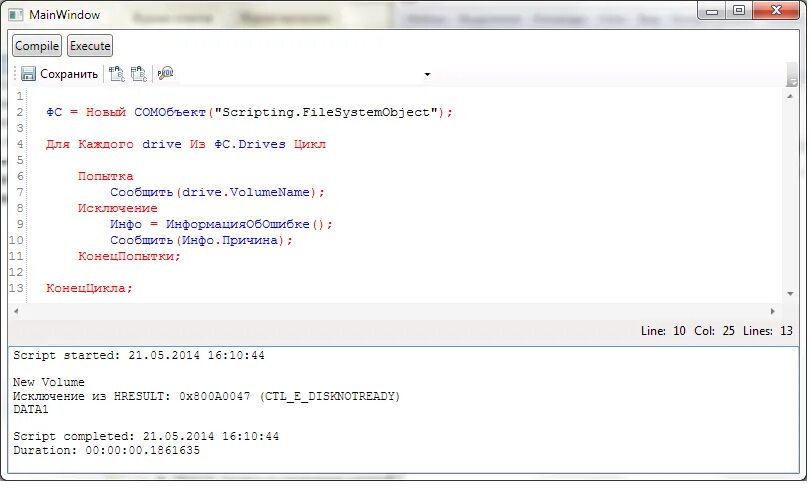Click КонецЦикла in line 13

[86, 289]
